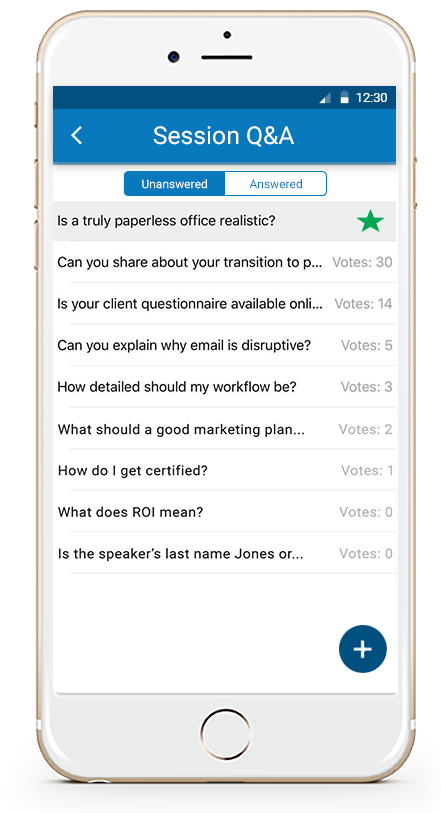Image resolution: width=441 pixels, height=813 pixels.
Task: Tap the green star on paperless question
Action: pyautogui.click(x=370, y=221)
